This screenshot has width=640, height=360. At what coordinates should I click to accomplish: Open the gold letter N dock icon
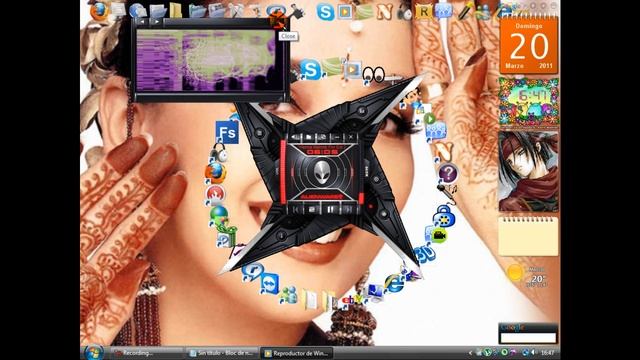point(384,12)
